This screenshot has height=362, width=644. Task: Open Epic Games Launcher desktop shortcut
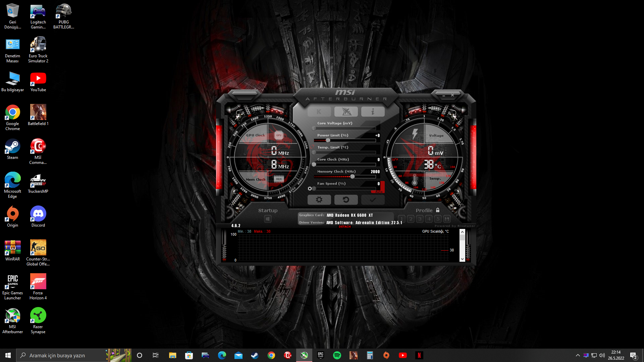(12, 287)
